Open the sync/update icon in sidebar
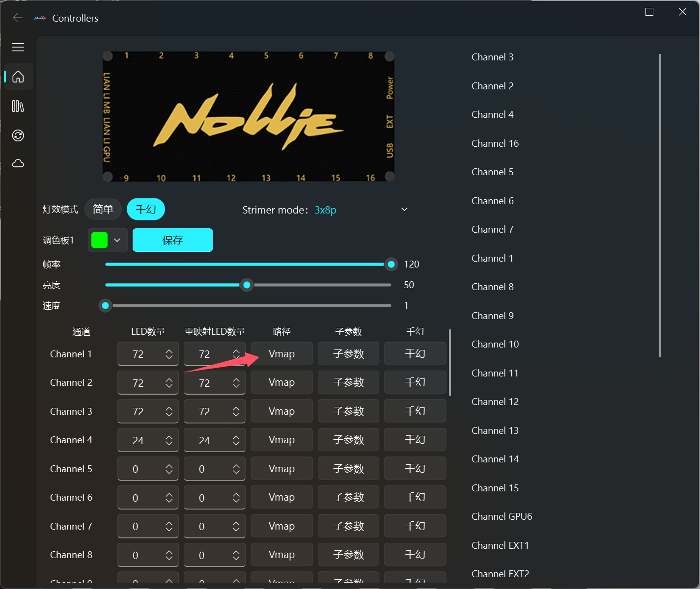 click(18, 135)
